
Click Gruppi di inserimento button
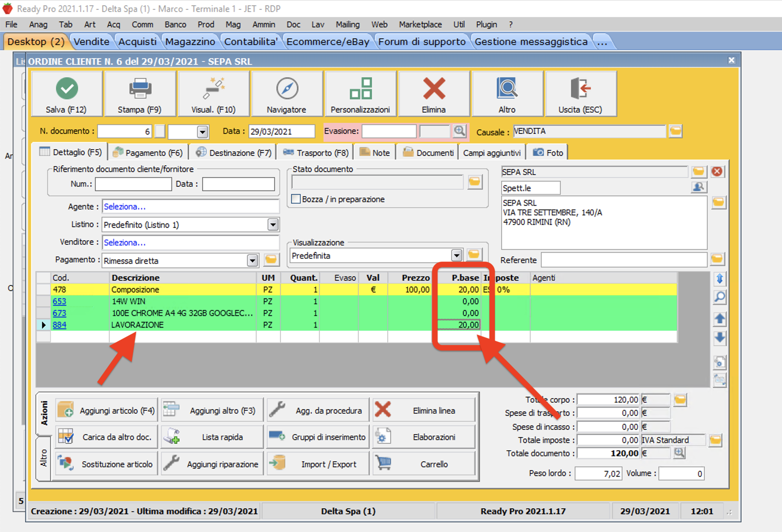point(318,437)
